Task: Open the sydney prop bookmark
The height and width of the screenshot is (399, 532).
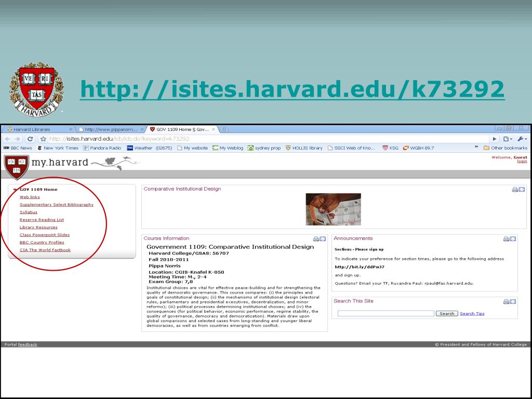Action: click(264, 148)
